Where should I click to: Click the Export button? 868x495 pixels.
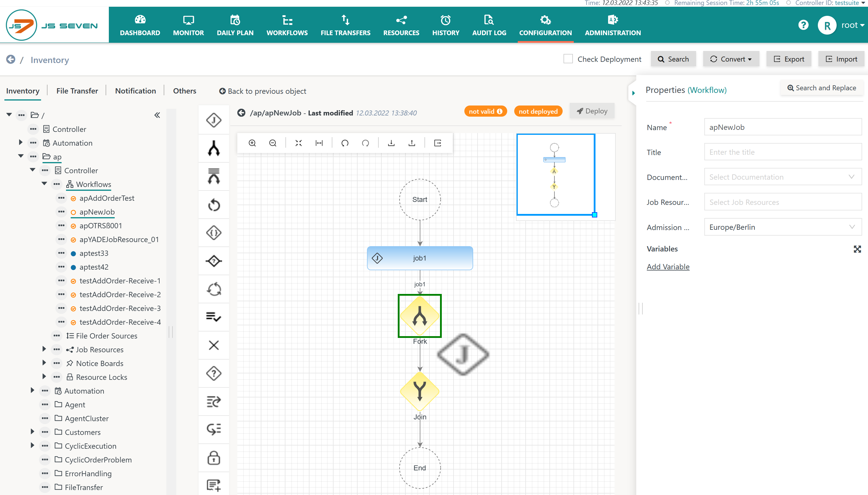pos(789,59)
